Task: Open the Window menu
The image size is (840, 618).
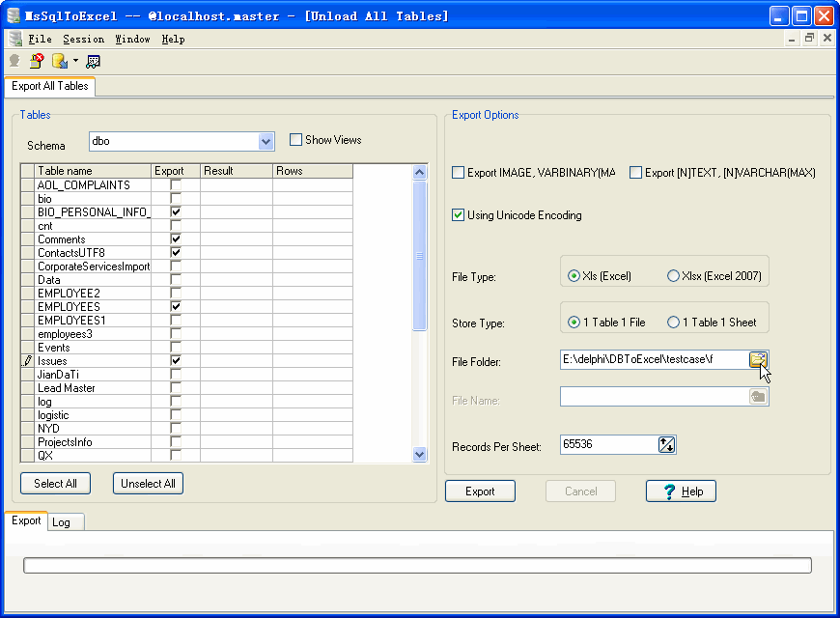Action: [x=132, y=40]
